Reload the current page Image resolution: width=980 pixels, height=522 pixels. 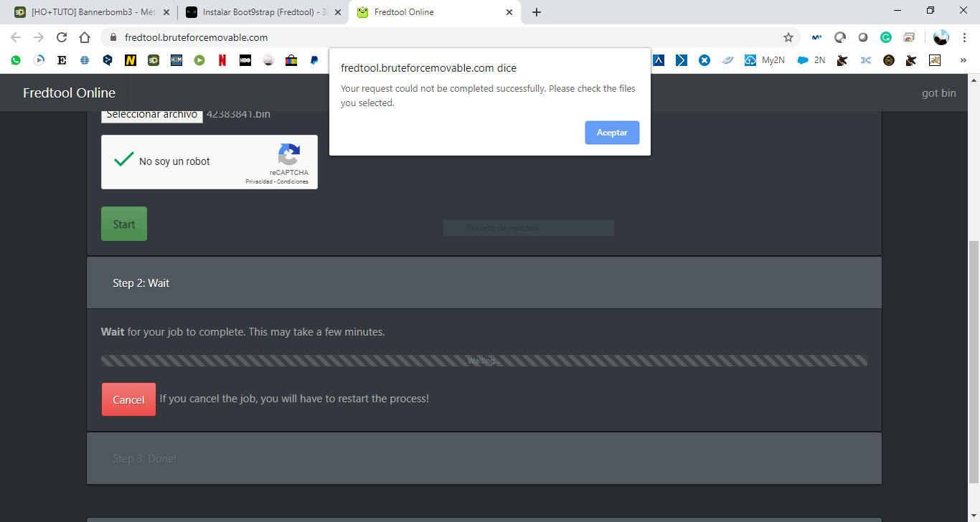point(62,37)
